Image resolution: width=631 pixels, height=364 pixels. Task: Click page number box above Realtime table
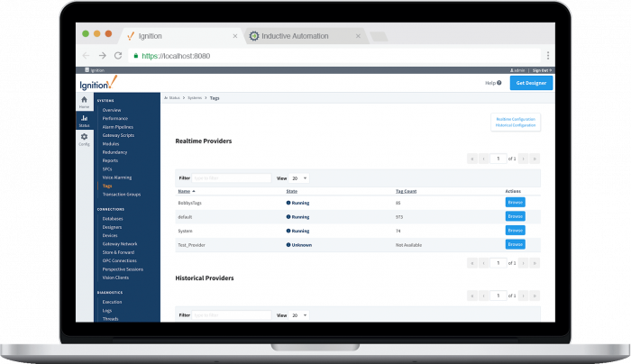coord(498,159)
